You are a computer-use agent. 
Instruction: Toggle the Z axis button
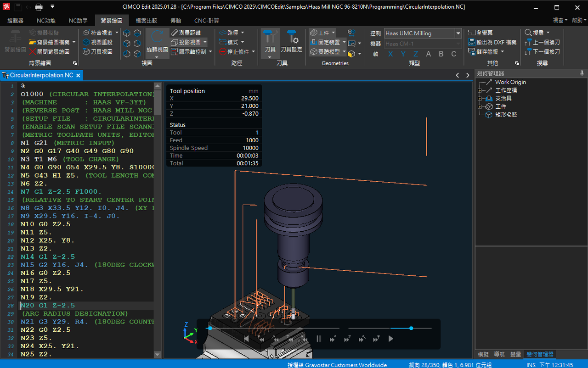pyautogui.click(x=416, y=54)
